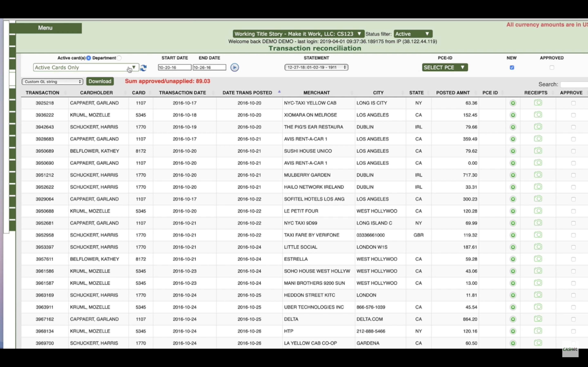Open receipt camera icon for MULBERRY GARDEN row
This screenshot has width=588, height=367.
click(x=538, y=175)
